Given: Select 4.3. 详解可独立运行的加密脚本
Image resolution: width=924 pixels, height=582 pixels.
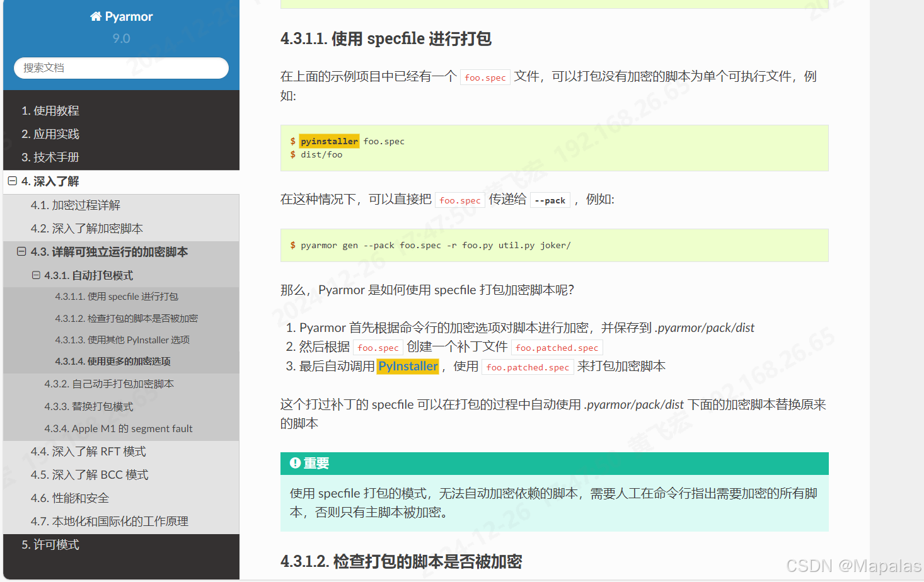Looking at the screenshot, I should (109, 252).
